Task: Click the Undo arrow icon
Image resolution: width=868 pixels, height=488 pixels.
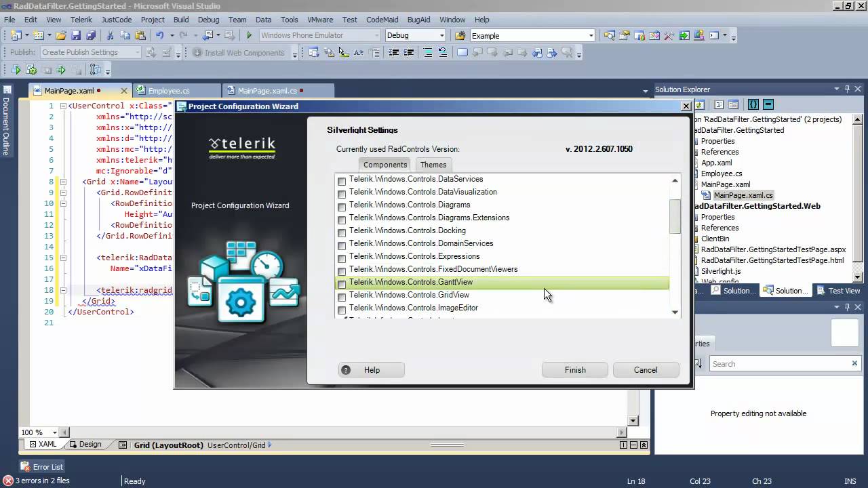Action: point(159,35)
